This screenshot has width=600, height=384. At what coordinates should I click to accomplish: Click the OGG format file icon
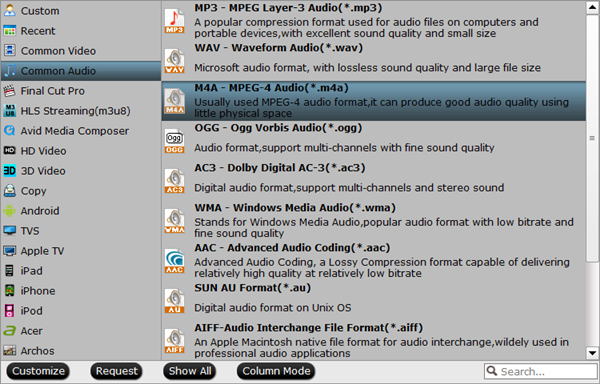(174, 141)
